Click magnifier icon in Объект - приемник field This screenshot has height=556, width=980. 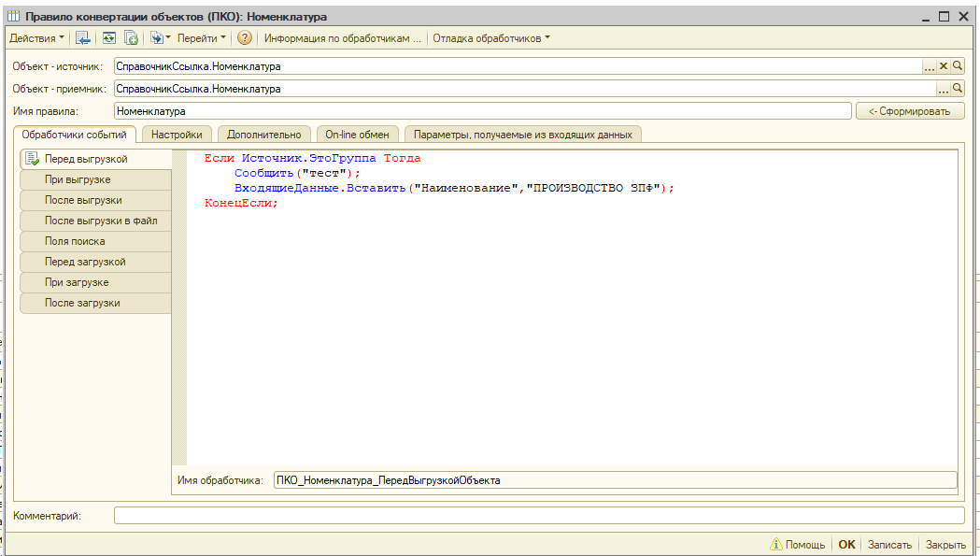click(x=958, y=89)
